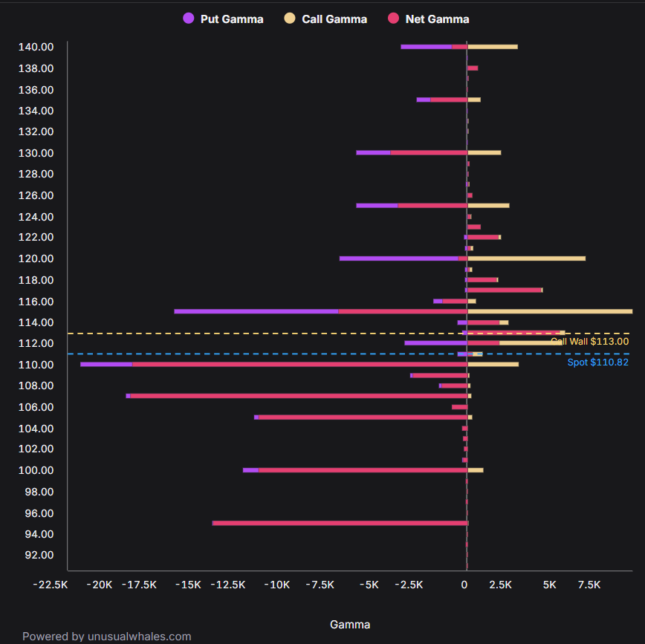Toggle the Call Gamma legend series
This screenshot has height=644, width=645.
pyautogui.click(x=325, y=19)
